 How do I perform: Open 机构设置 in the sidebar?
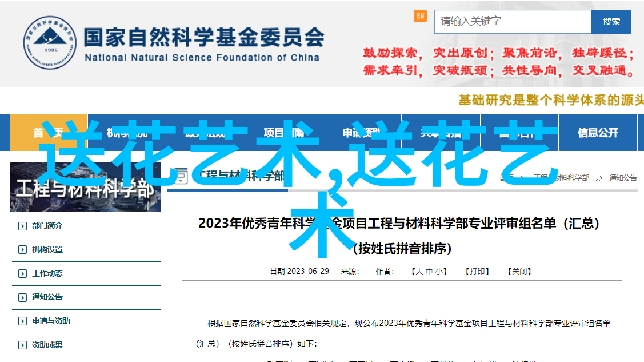click(47, 249)
